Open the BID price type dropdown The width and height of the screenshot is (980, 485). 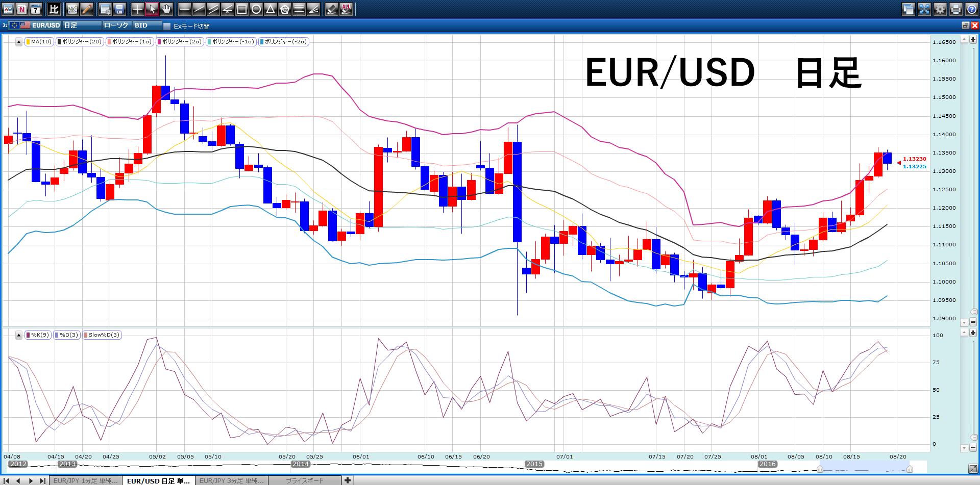click(x=148, y=25)
